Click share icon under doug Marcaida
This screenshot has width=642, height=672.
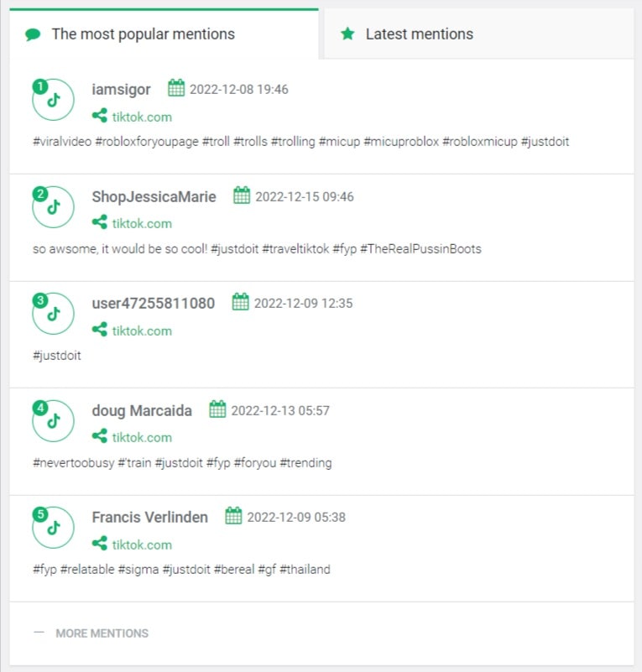(x=99, y=436)
